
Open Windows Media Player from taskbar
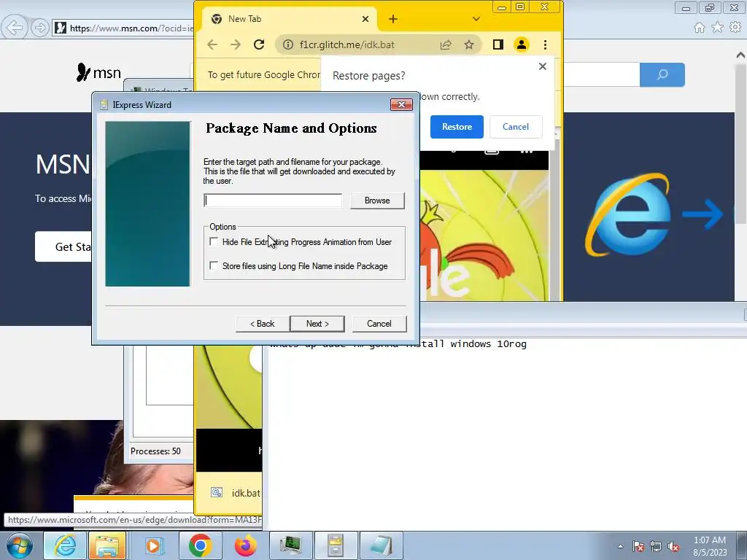(x=153, y=545)
